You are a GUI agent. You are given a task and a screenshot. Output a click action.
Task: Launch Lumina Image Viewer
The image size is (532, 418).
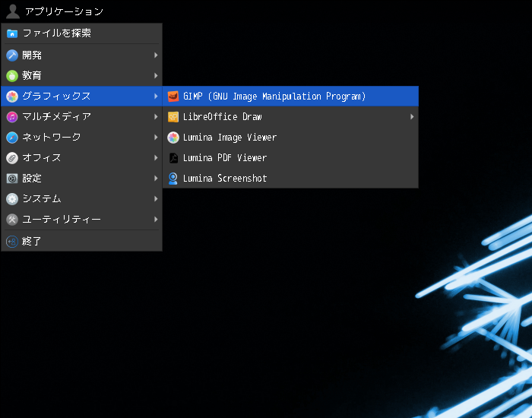290,138
